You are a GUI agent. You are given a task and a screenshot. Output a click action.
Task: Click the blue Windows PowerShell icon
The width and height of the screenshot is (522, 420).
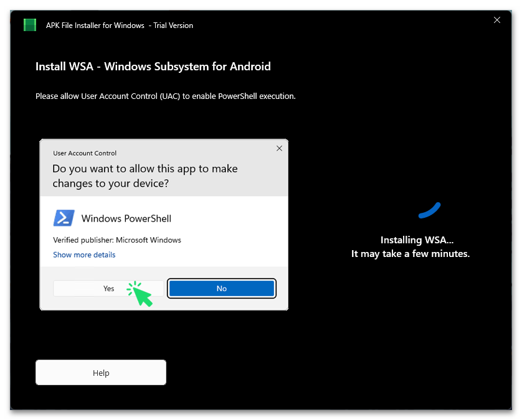pos(64,218)
